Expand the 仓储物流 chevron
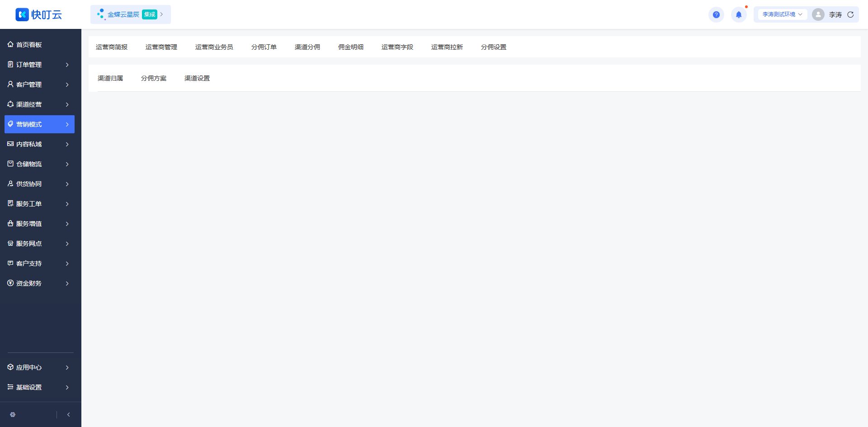The height and width of the screenshot is (427, 868). 67,164
